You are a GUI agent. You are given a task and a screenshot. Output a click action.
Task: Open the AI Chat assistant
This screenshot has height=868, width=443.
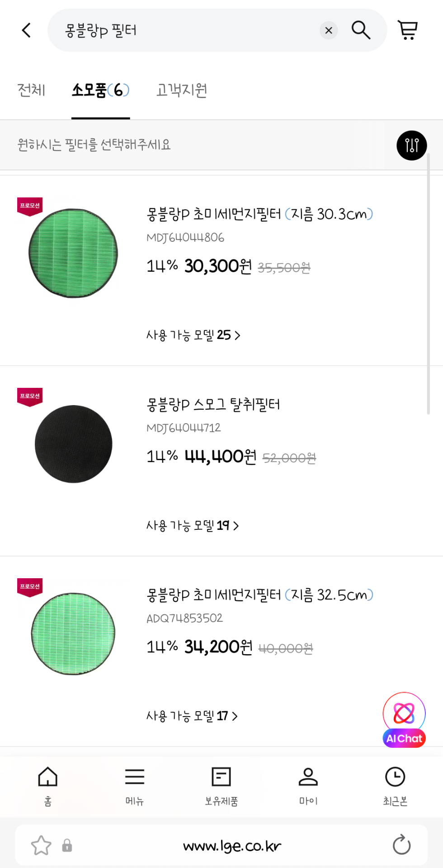(404, 720)
